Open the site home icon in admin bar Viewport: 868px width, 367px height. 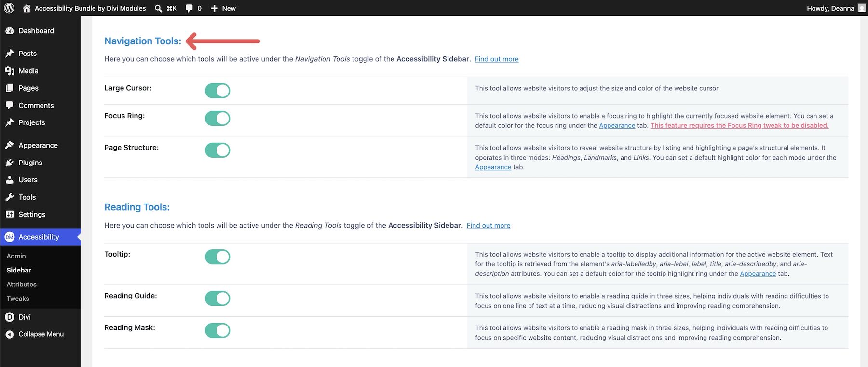point(27,8)
